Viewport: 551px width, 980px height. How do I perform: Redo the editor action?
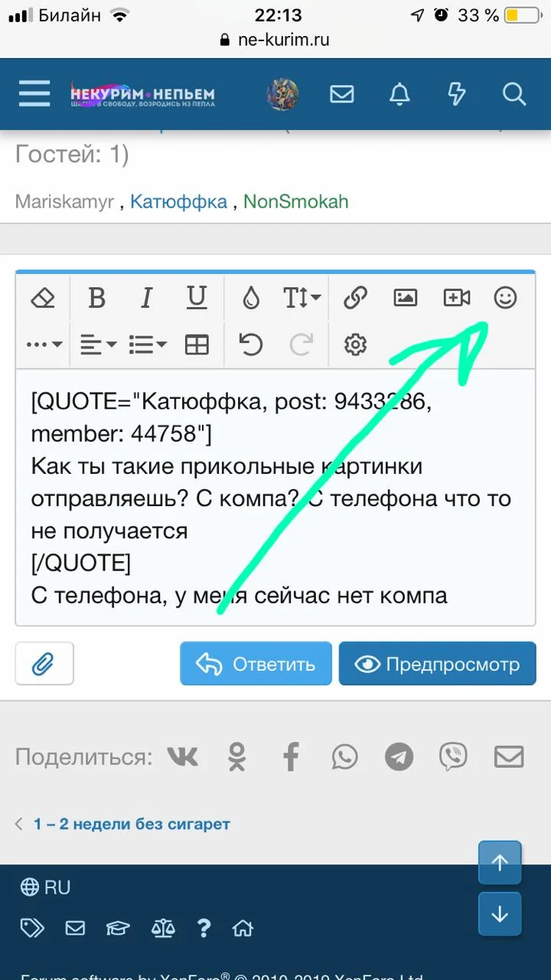302,345
